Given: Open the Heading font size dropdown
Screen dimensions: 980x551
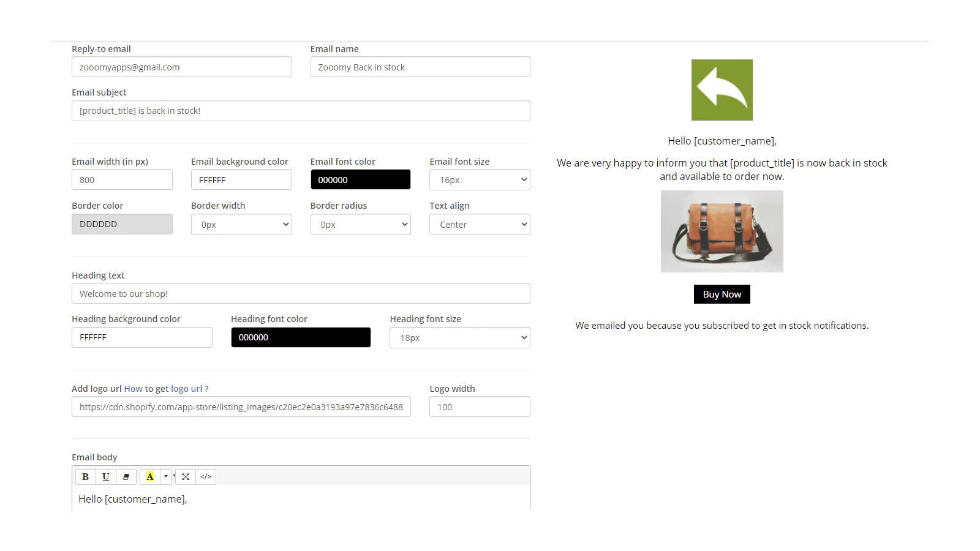Looking at the screenshot, I should [459, 338].
